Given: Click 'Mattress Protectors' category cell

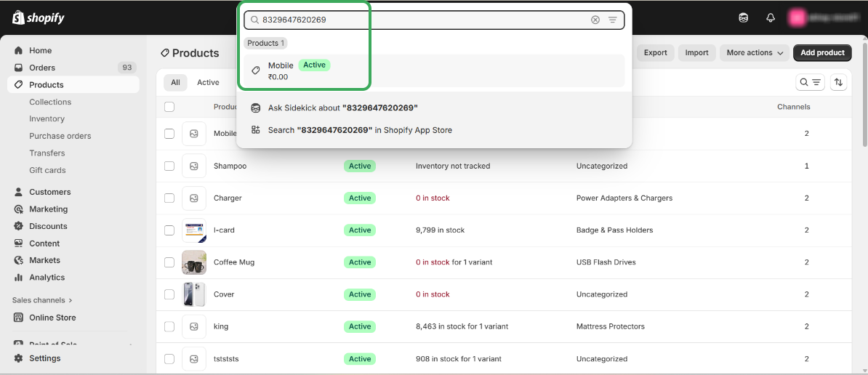Looking at the screenshot, I should pyautogui.click(x=611, y=326).
